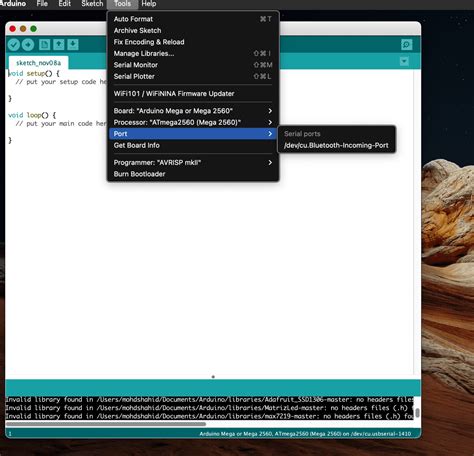Open Serial Monitor from menu
This screenshot has width=474, height=456.
click(193, 65)
